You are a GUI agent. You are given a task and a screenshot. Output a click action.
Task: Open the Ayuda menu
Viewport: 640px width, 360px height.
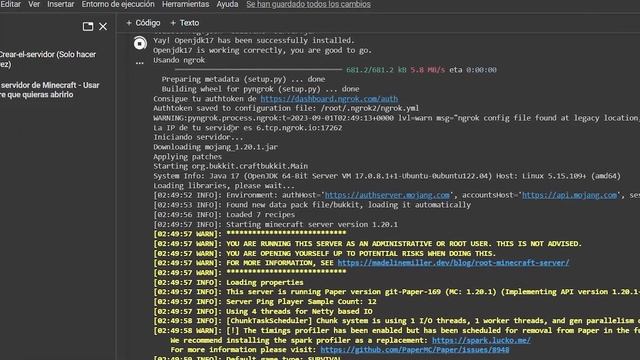(x=227, y=4)
